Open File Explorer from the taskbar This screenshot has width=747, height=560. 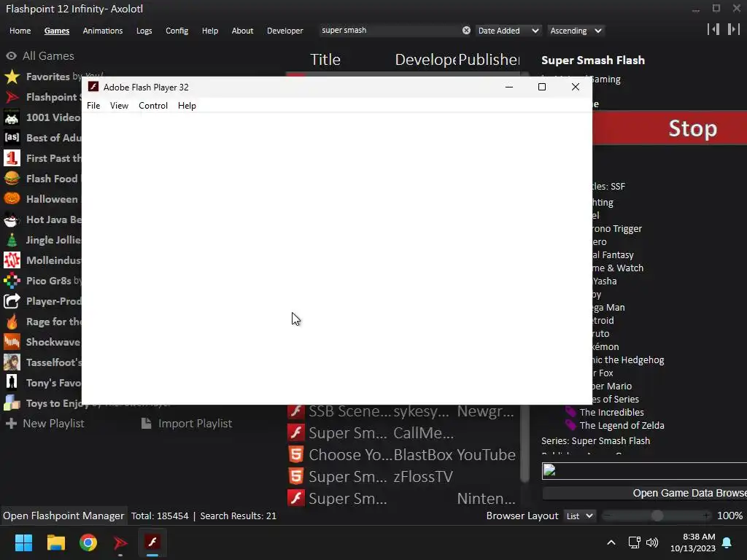pyautogui.click(x=55, y=542)
